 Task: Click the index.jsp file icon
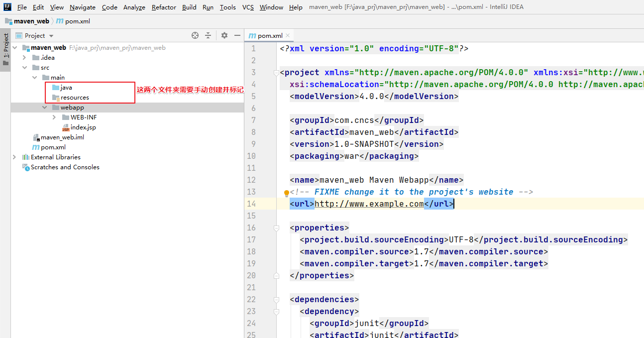coord(65,127)
